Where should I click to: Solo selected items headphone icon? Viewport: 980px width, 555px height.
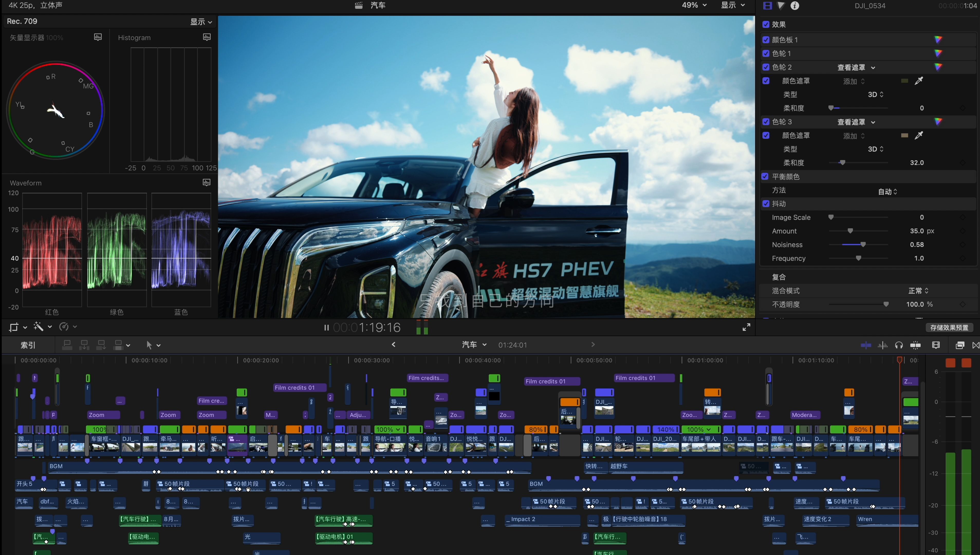click(x=899, y=345)
